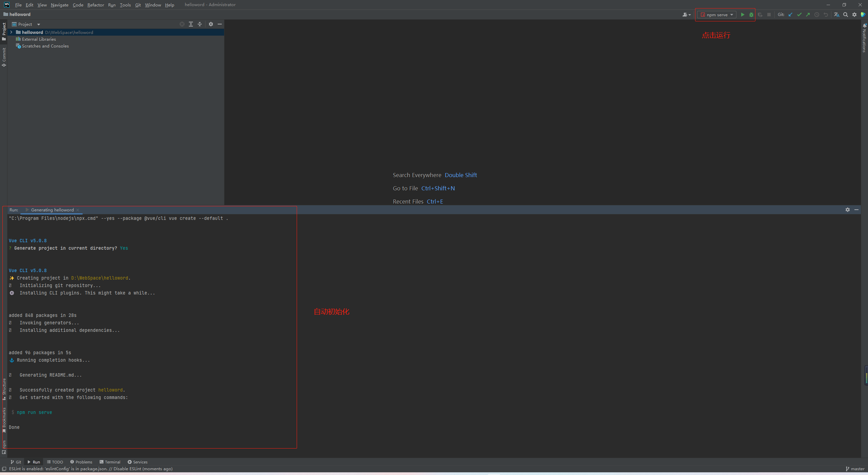868x475 pixels.
Task: Toggle the Commit side tool window
Action: coord(4,57)
